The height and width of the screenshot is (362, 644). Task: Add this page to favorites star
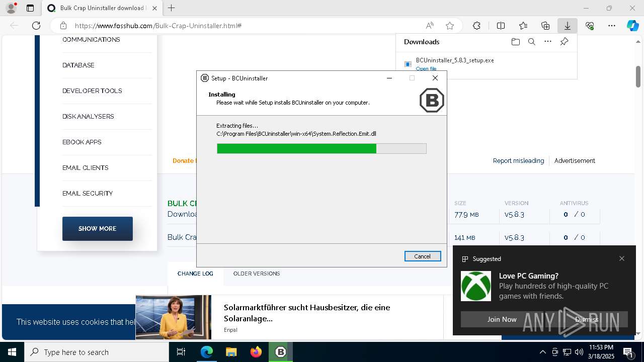pyautogui.click(x=450, y=26)
